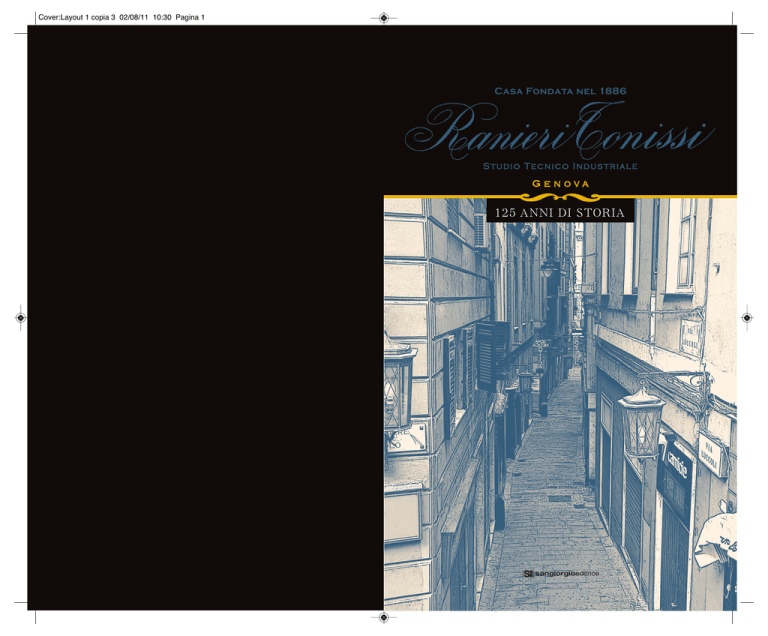Screen dimensions: 768x636
Task: Click the 'Ranieri Tonissi' script title
Action: pyautogui.click(x=560, y=130)
